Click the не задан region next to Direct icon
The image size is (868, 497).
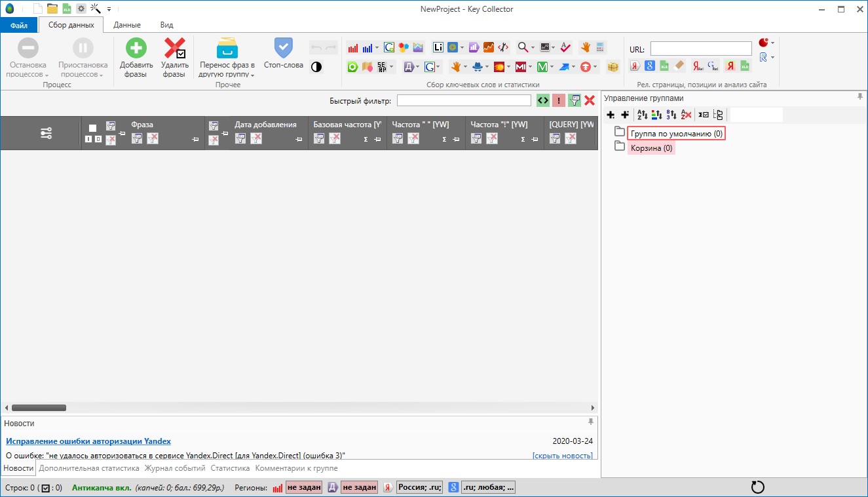click(359, 487)
